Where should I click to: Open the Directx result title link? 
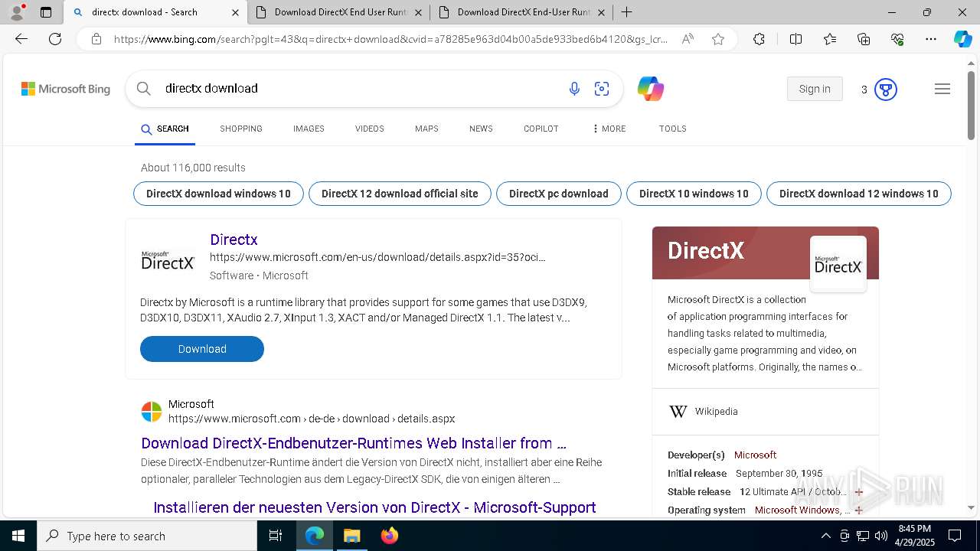tap(234, 240)
